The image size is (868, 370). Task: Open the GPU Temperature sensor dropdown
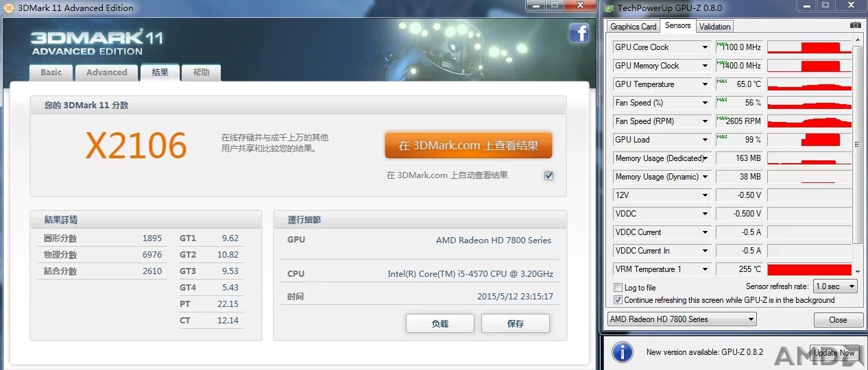(x=705, y=84)
